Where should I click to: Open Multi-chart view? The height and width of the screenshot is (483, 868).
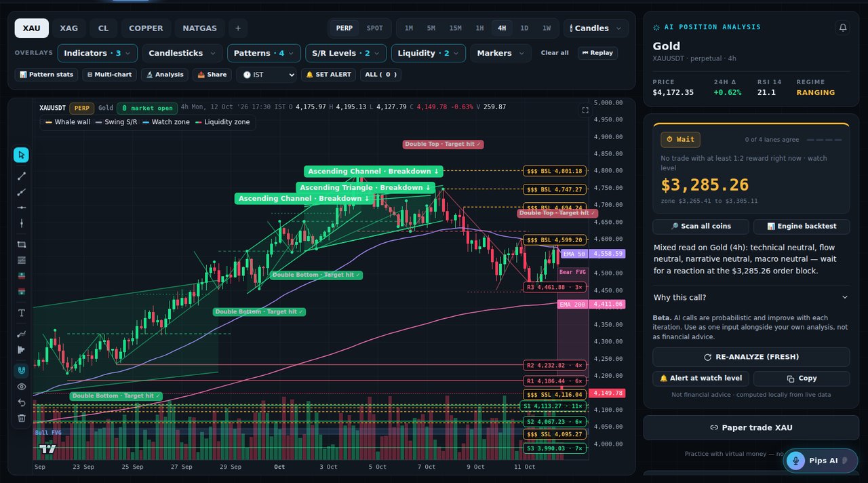tap(109, 75)
